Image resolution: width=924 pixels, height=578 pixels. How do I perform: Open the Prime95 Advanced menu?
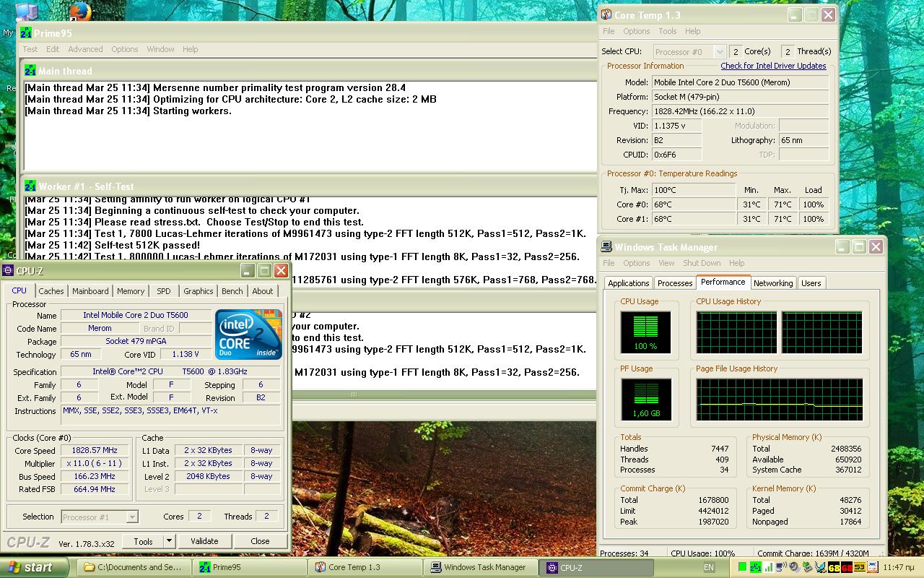coord(85,49)
